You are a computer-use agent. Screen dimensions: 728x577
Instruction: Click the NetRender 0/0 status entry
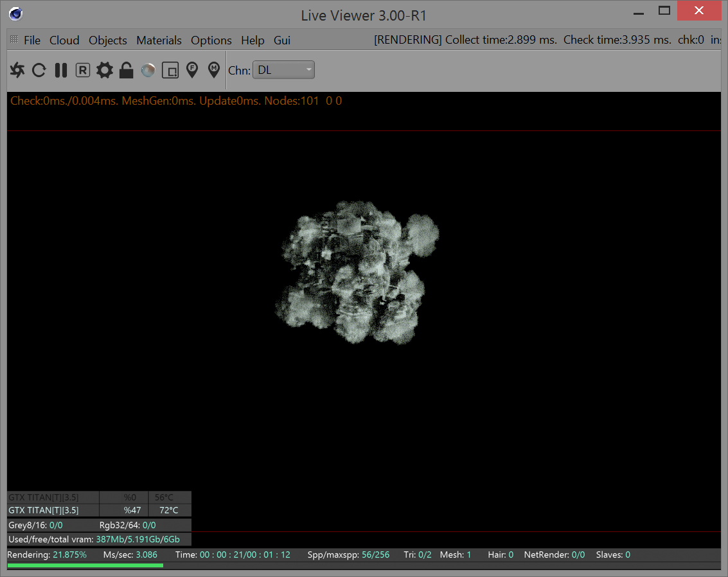point(555,555)
